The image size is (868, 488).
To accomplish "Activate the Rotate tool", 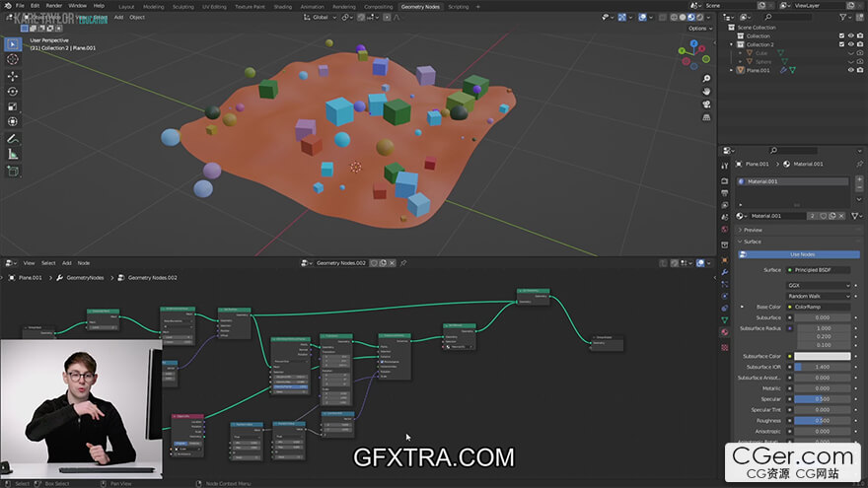I will coord(13,91).
